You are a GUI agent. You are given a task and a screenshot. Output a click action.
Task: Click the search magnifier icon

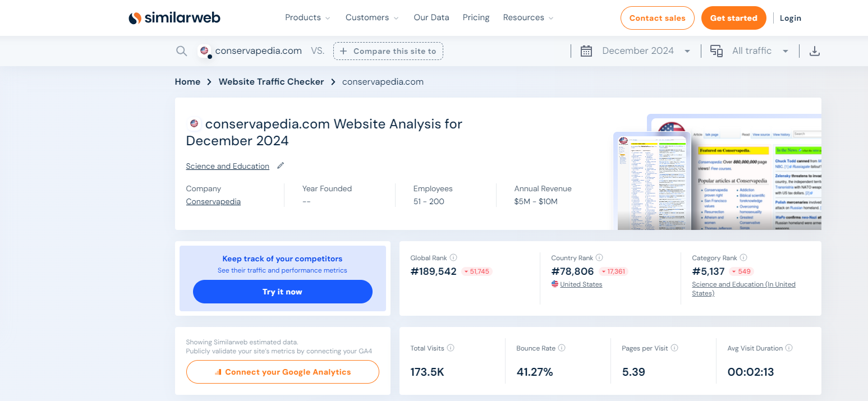pyautogui.click(x=181, y=51)
